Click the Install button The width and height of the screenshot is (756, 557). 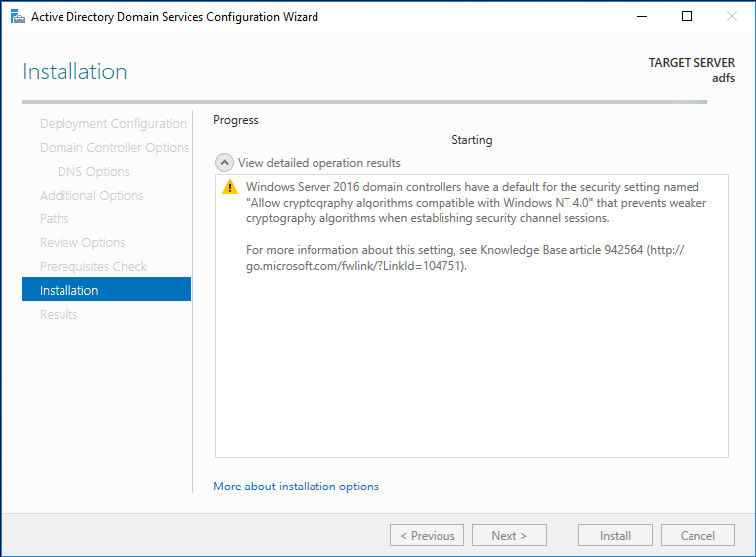(615, 536)
